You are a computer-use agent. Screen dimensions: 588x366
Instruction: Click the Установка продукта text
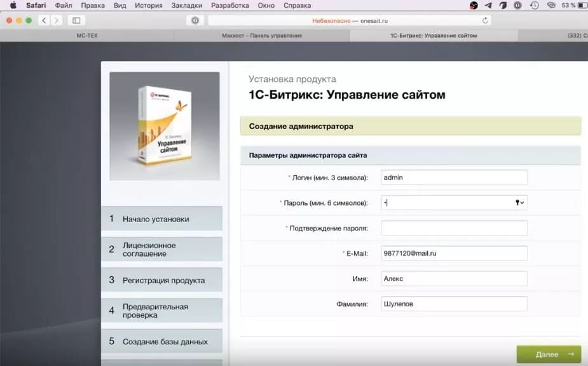click(292, 79)
